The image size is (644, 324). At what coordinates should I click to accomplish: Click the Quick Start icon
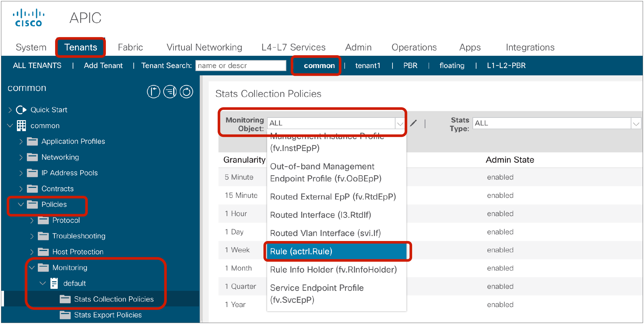pyautogui.click(x=21, y=110)
